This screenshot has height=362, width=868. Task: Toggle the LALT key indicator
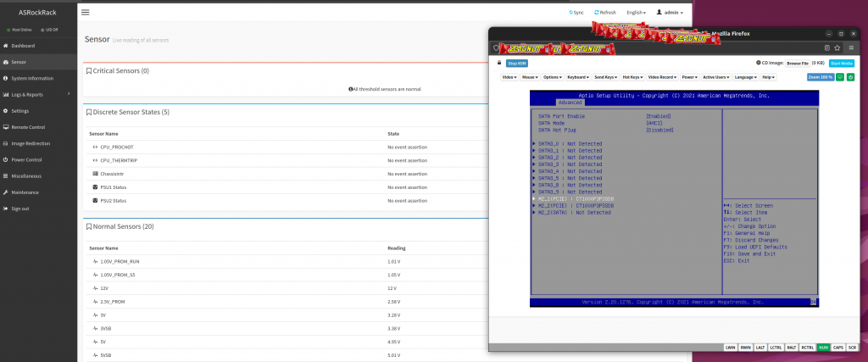tap(760, 347)
